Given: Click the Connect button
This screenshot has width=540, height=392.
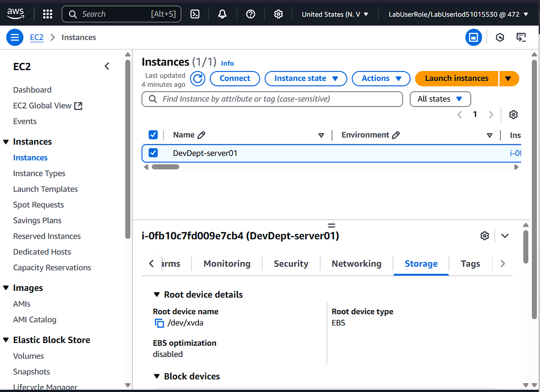Looking at the screenshot, I should (x=234, y=78).
